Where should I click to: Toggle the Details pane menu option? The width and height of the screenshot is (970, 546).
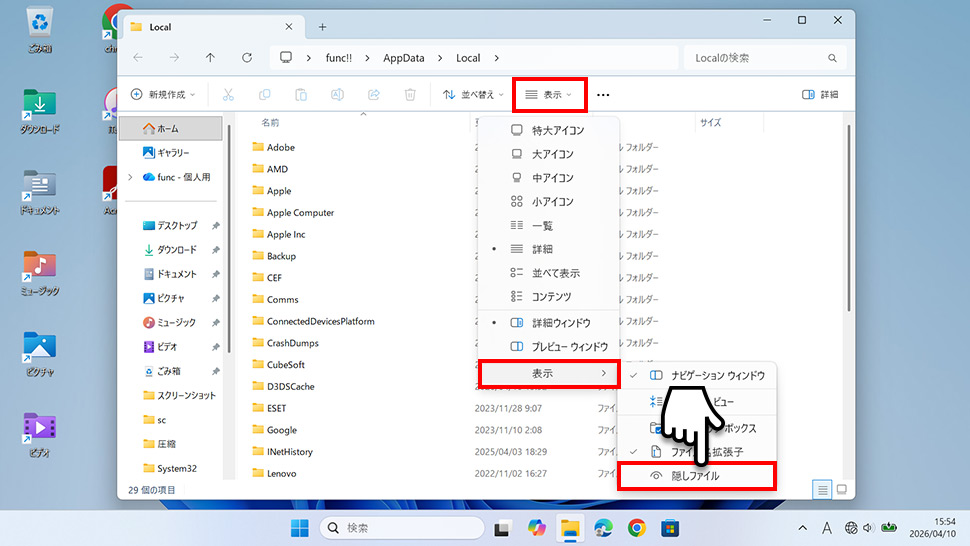pos(549,323)
